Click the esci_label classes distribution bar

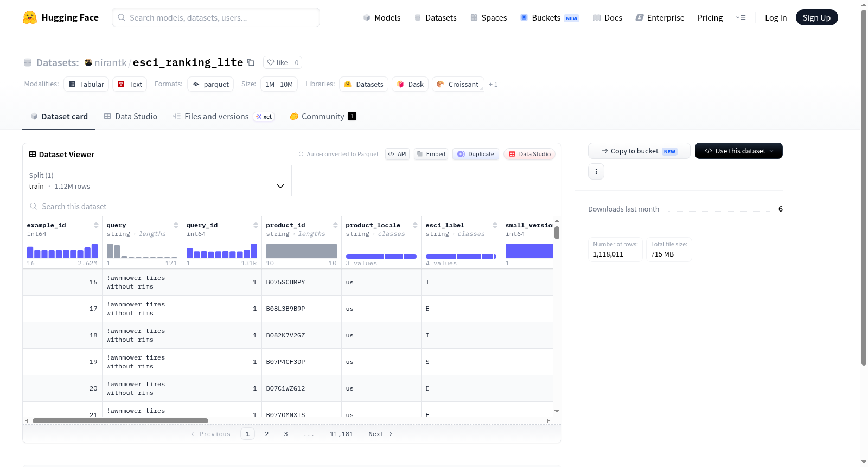coord(461,257)
